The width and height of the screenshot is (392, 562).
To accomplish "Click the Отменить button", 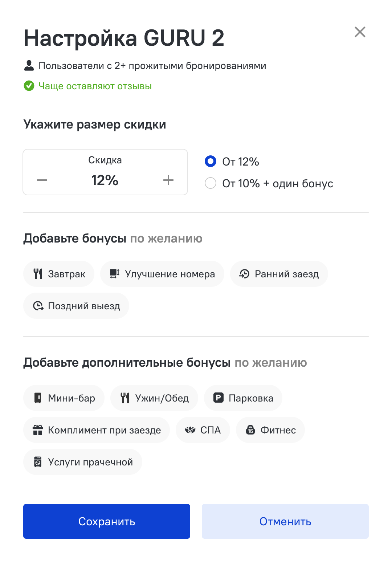I will click(x=285, y=521).
